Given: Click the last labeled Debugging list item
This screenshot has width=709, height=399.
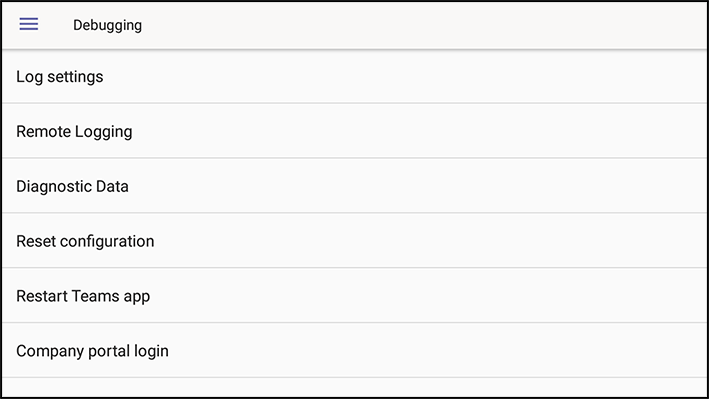Looking at the screenshot, I should [x=354, y=351].
